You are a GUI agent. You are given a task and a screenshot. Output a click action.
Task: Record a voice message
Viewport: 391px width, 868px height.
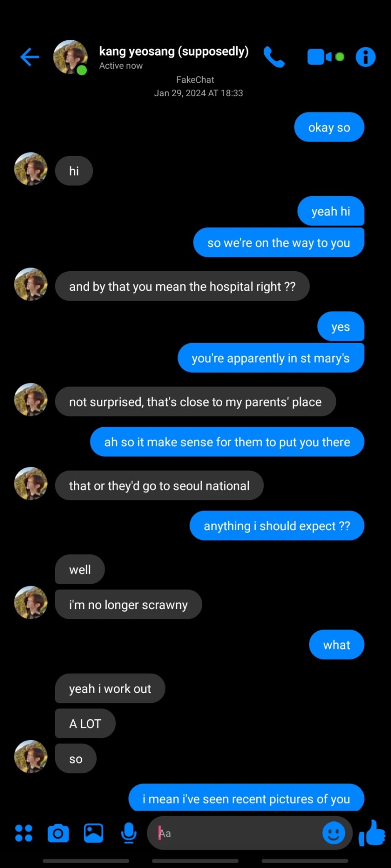point(129,833)
